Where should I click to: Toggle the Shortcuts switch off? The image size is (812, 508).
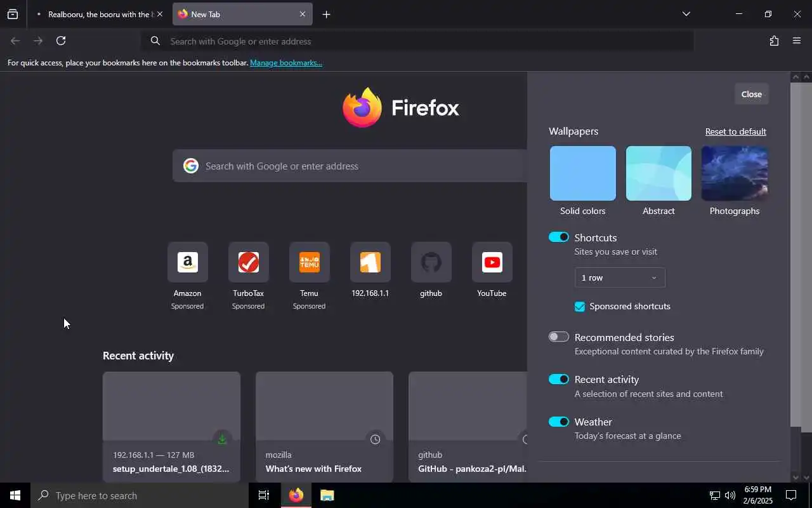559,237
